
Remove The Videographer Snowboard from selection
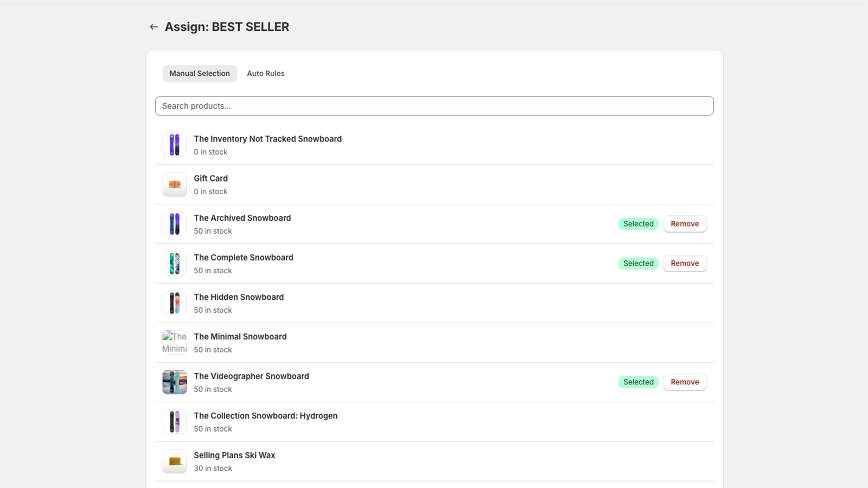coord(685,382)
